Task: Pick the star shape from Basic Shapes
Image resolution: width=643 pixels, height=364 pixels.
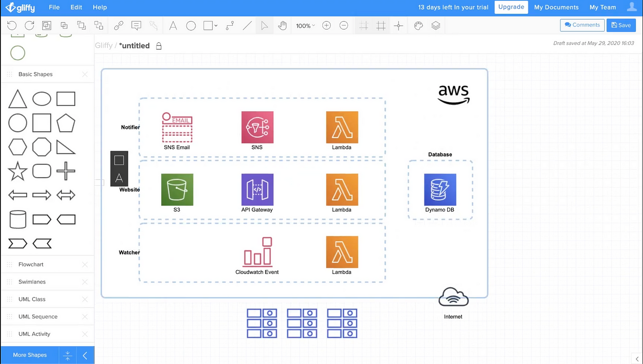Action: [x=17, y=171]
